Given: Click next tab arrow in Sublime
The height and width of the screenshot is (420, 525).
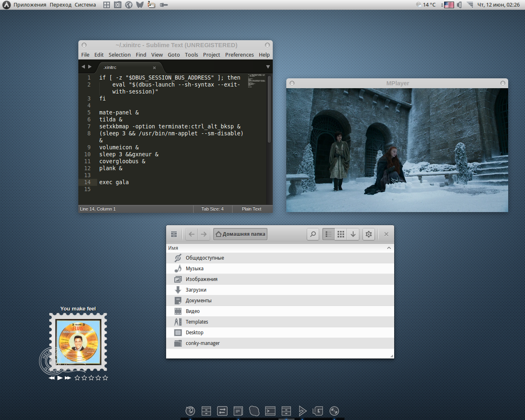Looking at the screenshot, I should click(90, 67).
